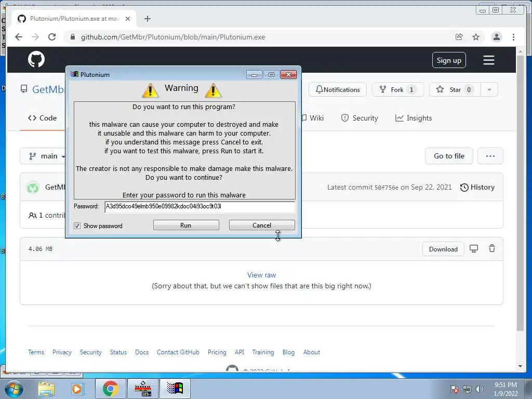532x399 pixels.
Task: Click Cancel in Plutonium dialog
Action: click(x=262, y=225)
